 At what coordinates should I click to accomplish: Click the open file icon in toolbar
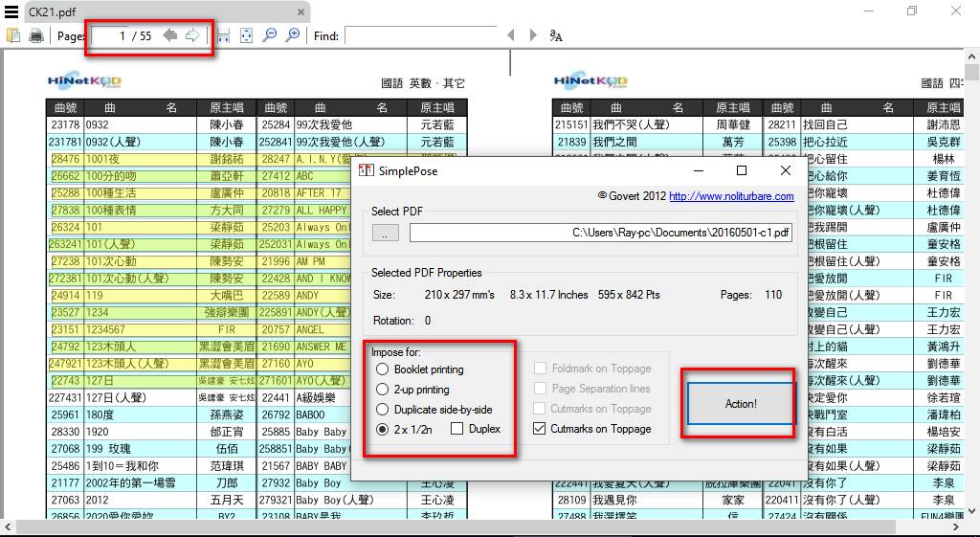[x=12, y=35]
